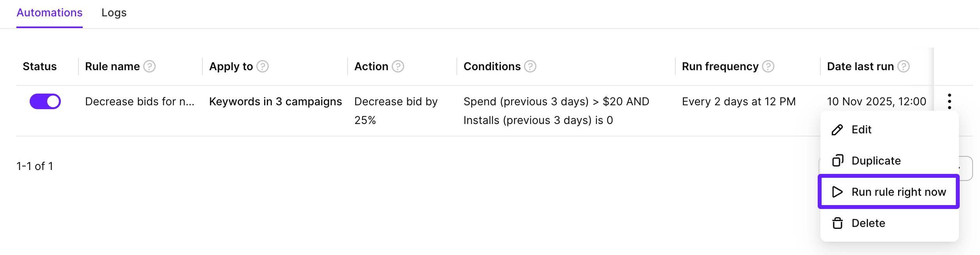Image resolution: width=980 pixels, height=255 pixels.
Task: Click the pencil Edit icon
Action: click(837, 130)
